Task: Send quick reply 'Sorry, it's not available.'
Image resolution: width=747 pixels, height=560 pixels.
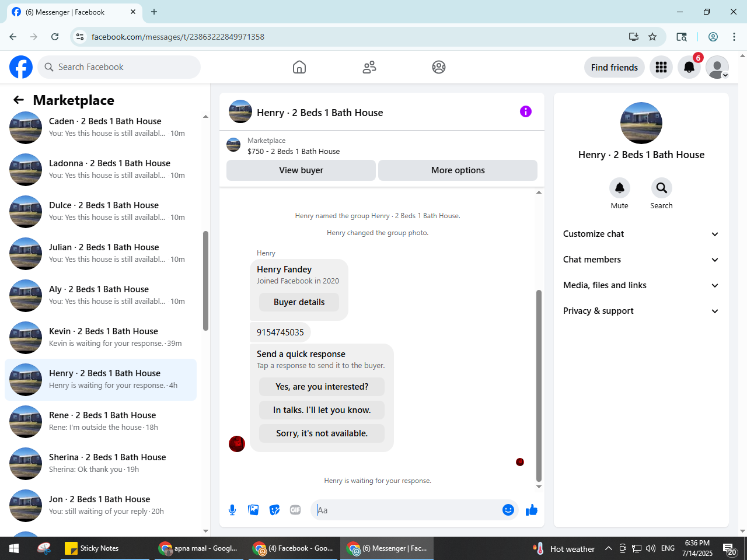Action: click(322, 433)
